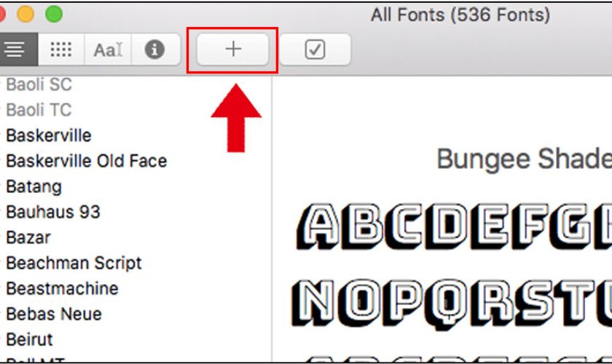Select the Beachman Script font

74,264
